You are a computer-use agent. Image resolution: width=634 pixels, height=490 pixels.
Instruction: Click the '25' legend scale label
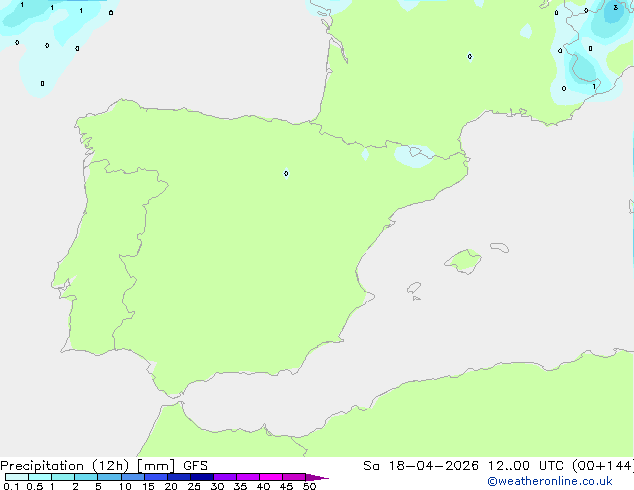[x=194, y=486]
